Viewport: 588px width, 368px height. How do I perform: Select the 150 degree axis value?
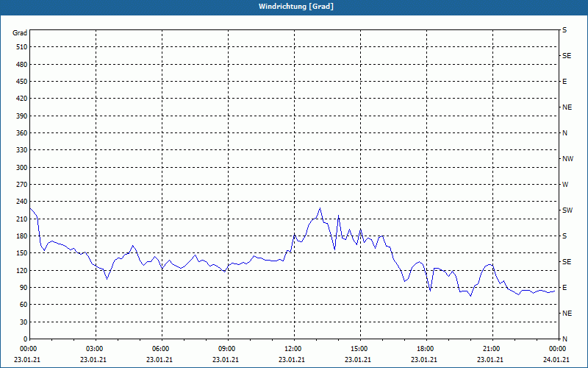pyautogui.click(x=22, y=253)
